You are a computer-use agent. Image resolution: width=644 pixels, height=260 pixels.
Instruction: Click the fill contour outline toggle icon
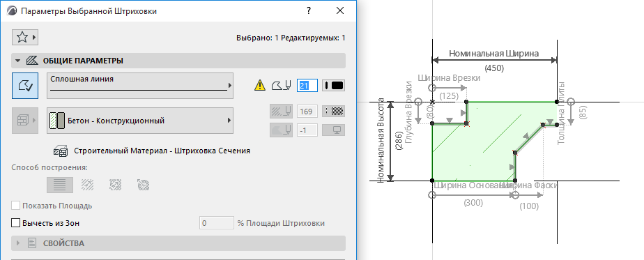[x=25, y=86]
